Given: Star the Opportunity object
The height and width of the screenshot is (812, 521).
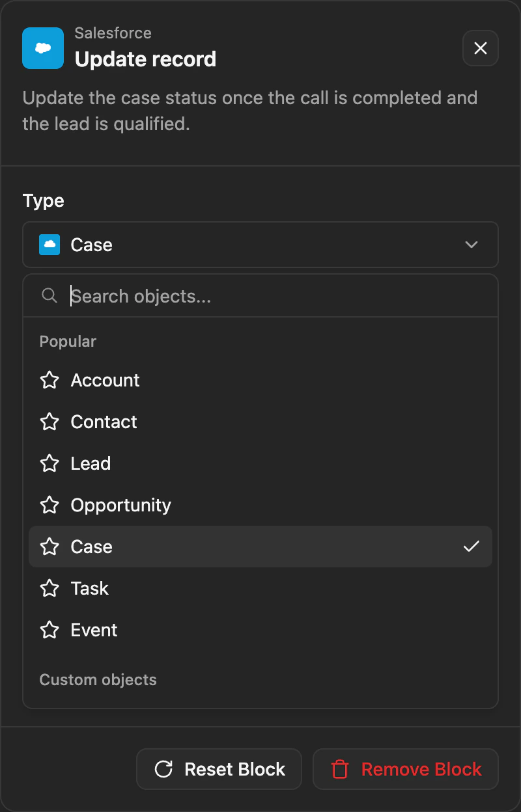Looking at the screenshot, I should click(49, 505).
